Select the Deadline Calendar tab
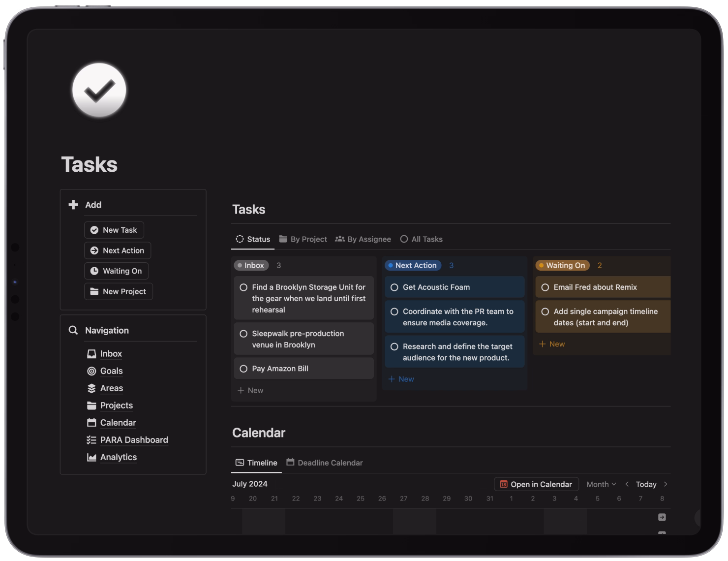 [325, 463]
